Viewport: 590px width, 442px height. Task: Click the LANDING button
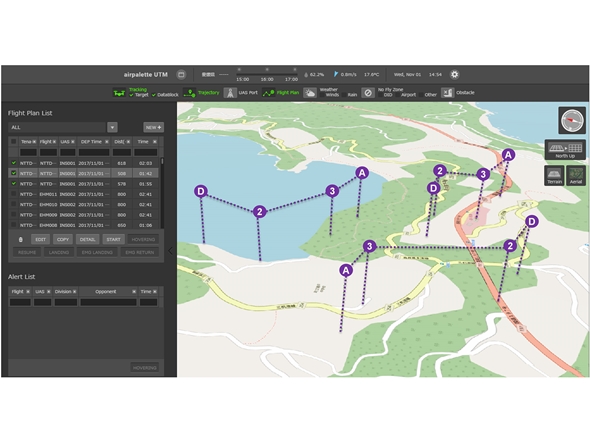click(x=59, y=252)
